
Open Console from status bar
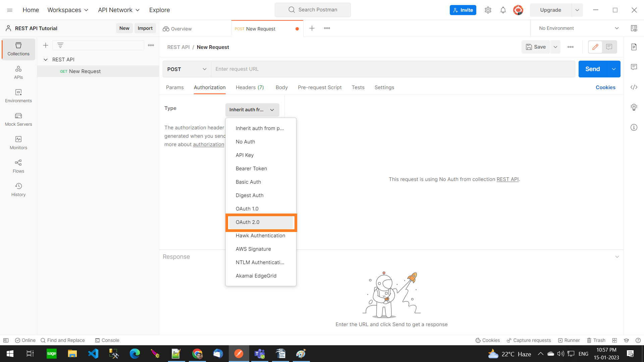pos(107,340)
